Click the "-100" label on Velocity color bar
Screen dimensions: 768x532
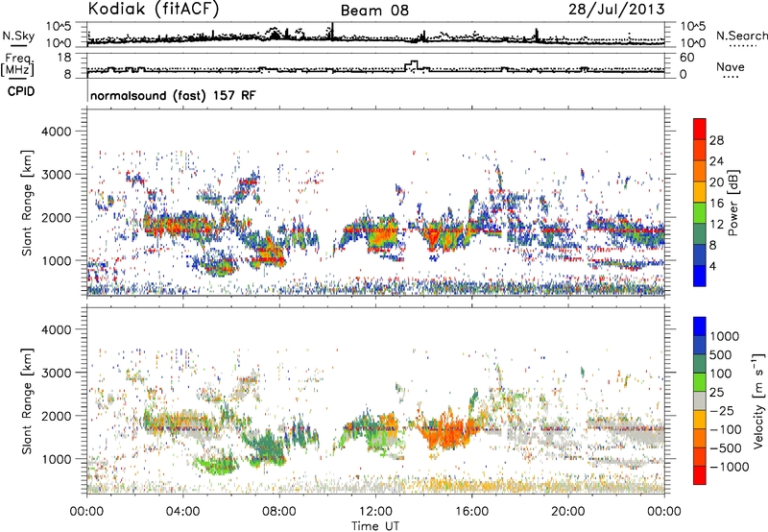[x=726, y=429]
